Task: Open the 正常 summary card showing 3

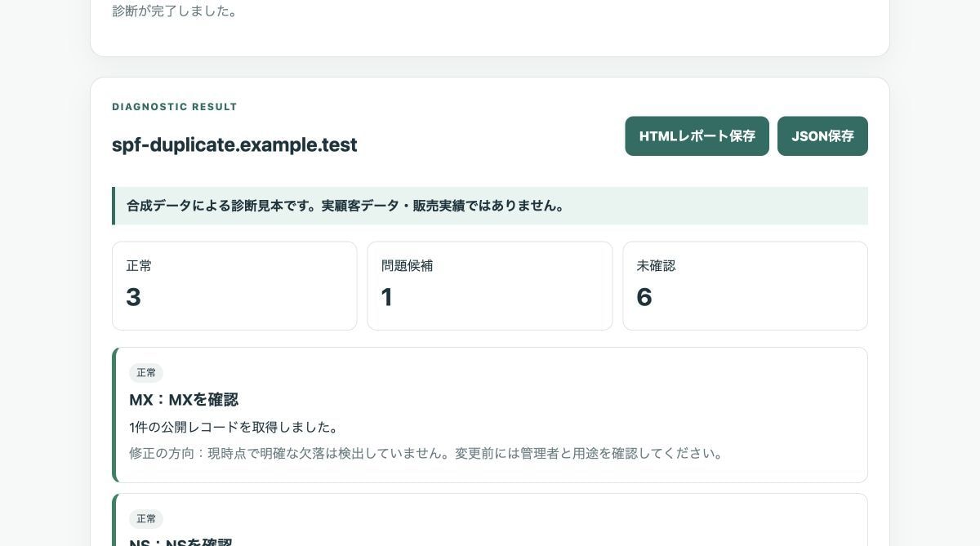Action: 234,286
